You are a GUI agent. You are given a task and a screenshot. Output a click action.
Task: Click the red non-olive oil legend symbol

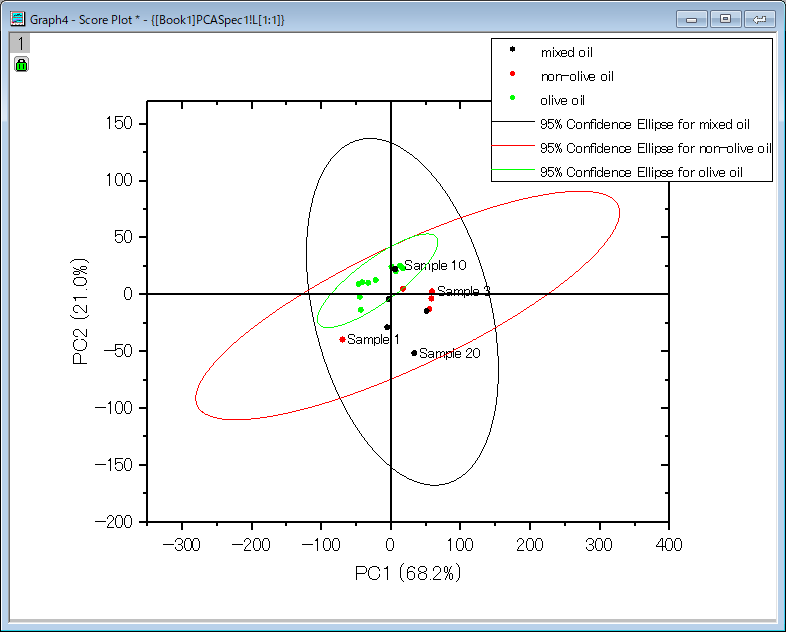coord(512,74)
